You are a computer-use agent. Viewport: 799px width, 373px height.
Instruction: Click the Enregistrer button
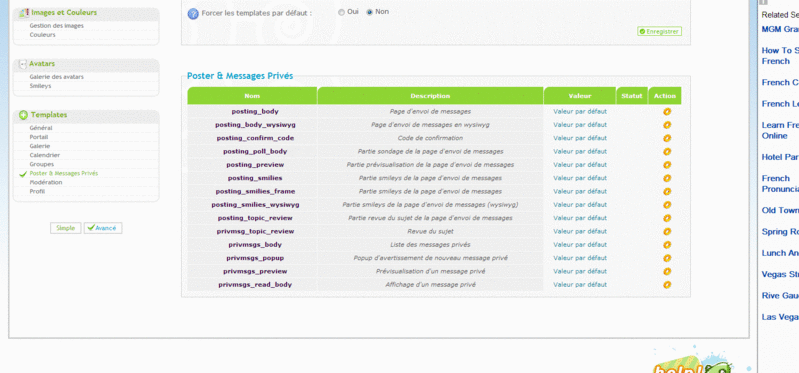(659, 32)
